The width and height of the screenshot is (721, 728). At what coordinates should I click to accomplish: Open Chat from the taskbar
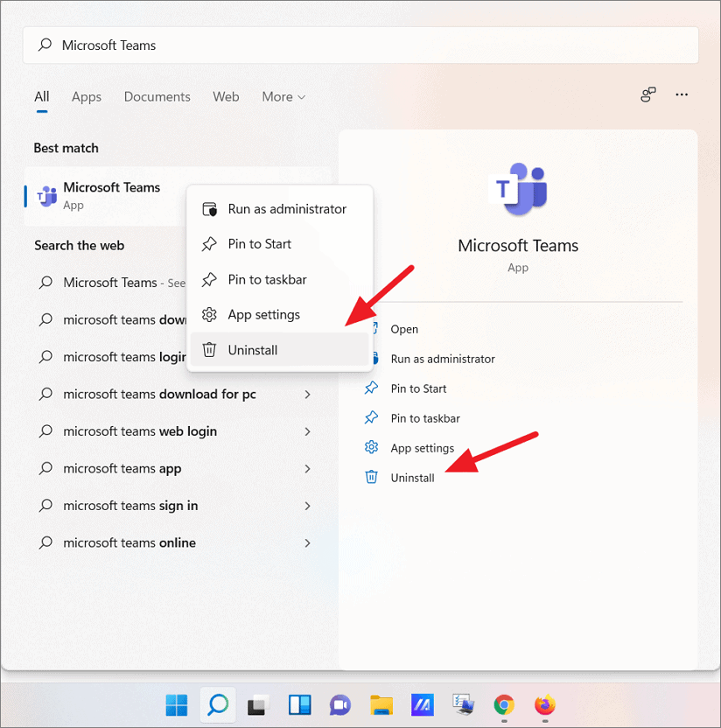pyautogui.click(x=339, y=705)
